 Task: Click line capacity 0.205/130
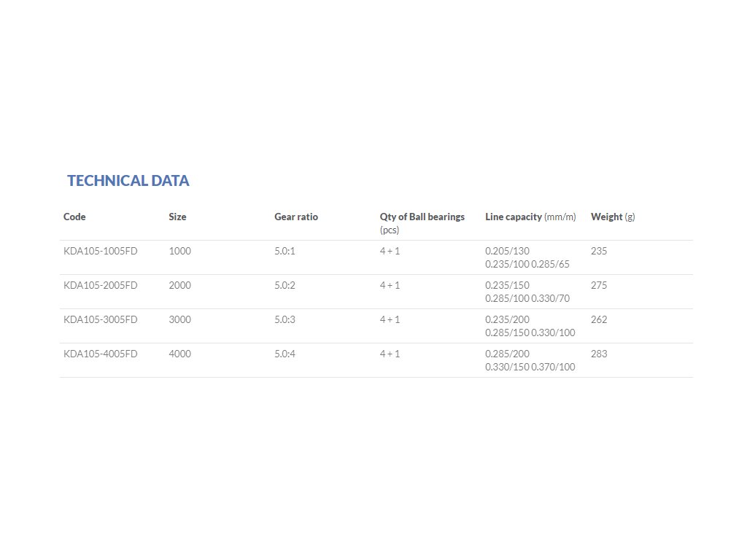click(x=507, y=251)
